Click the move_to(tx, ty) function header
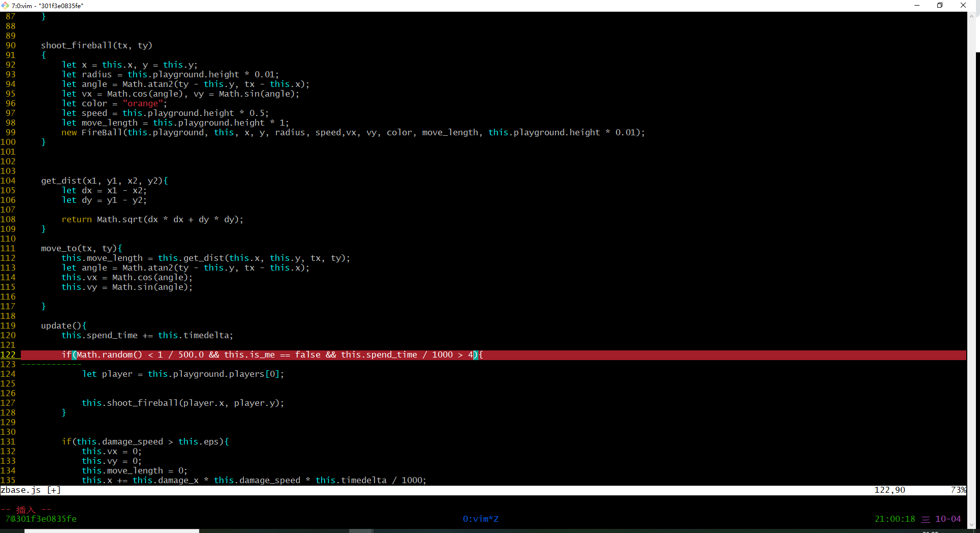 click(81, 248)
